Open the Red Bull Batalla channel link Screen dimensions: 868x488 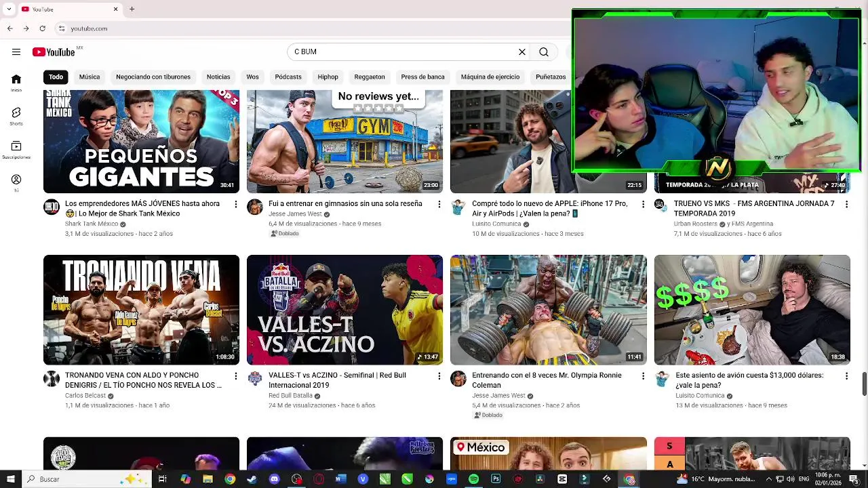point(290,395)
